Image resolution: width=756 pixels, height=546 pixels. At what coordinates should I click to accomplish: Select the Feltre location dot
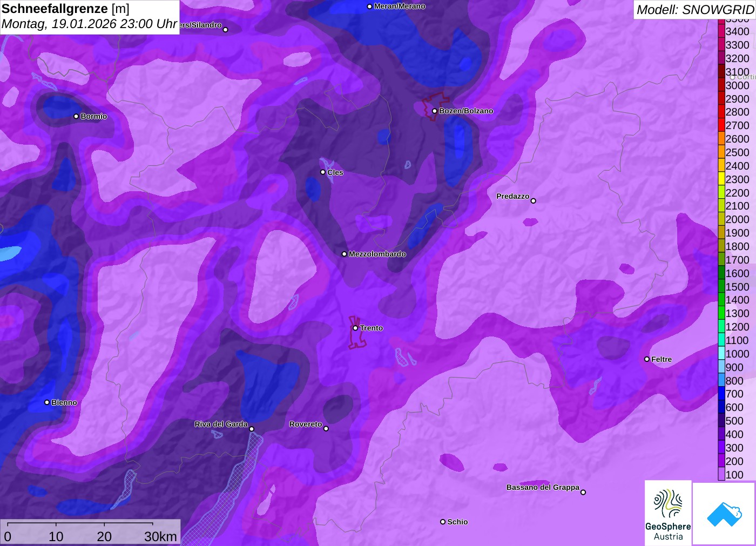(x=647, y=359)
